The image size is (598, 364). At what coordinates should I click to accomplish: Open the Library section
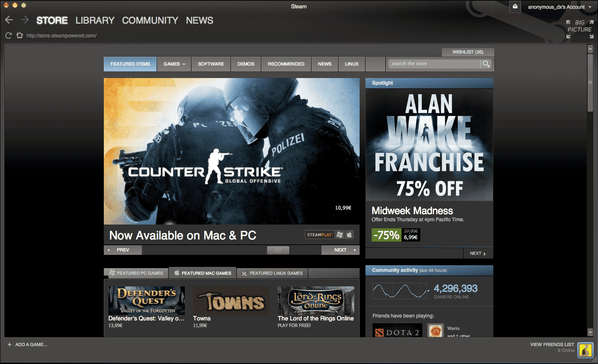click(x=95, y=20)
